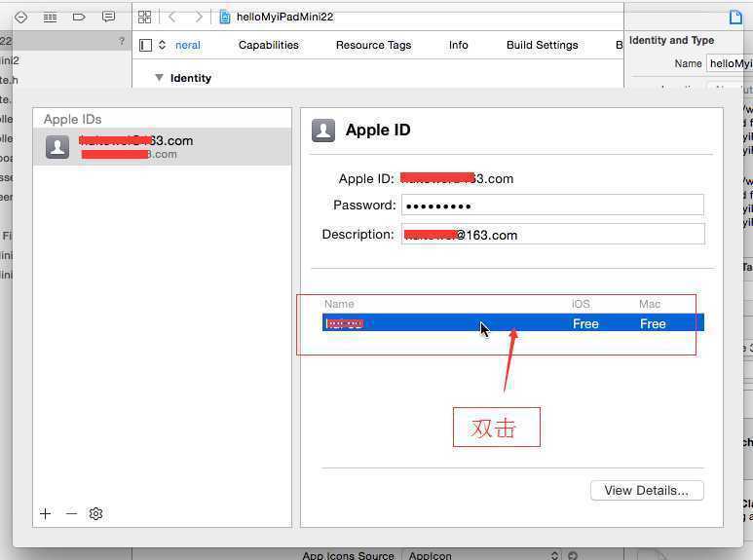Click the account avatar icon in list
753x560 pixels.
57,147
